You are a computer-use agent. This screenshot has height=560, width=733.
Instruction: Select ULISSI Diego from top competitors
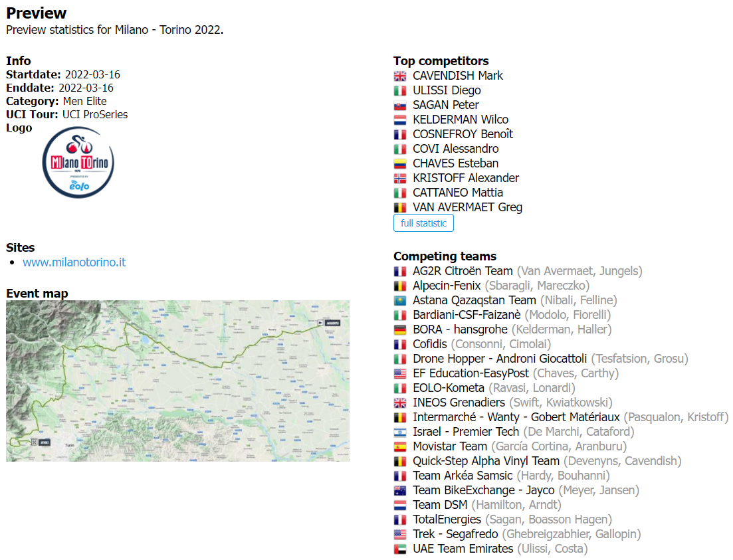tap(447, 90)
